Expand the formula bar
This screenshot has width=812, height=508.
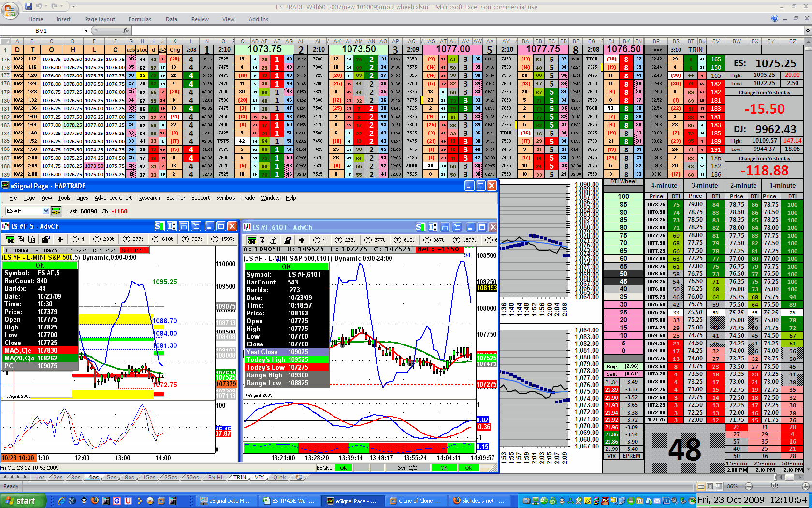807,30
